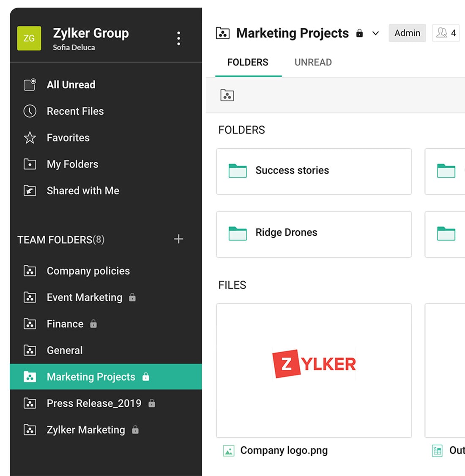Click the ZG team avatar icon
The width and height of the screenshot is (465, 476).
29,38
